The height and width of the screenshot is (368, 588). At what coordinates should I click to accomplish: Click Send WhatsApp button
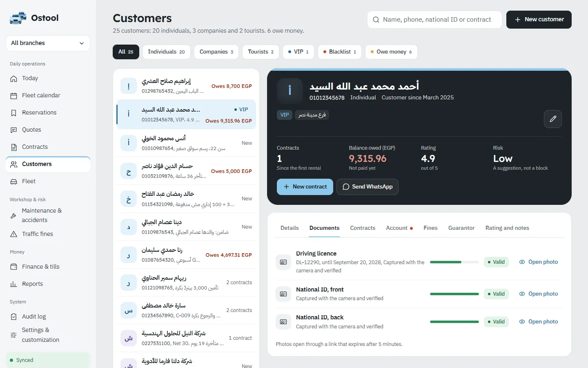(367, 187)
